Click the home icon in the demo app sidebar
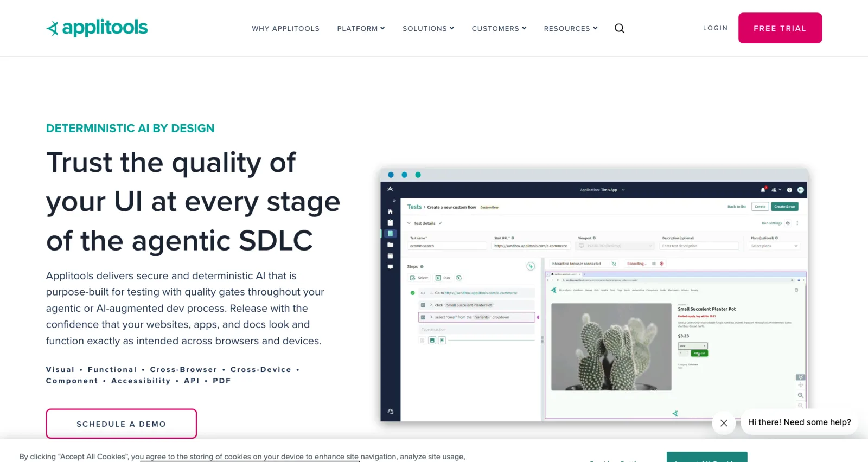868x462 pixels. [390, 211]
